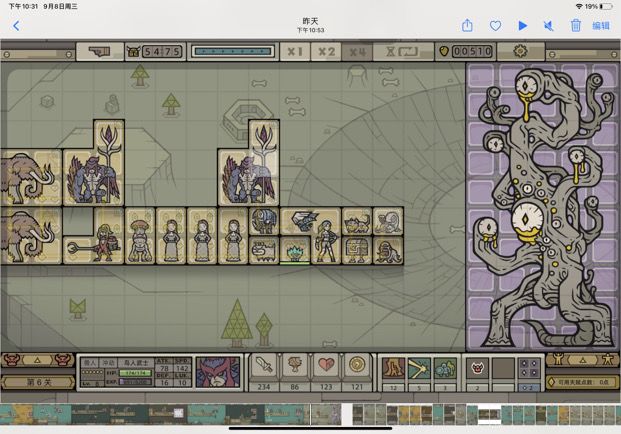
Task: Select the X2 game speed button
Action: point(325,51)
